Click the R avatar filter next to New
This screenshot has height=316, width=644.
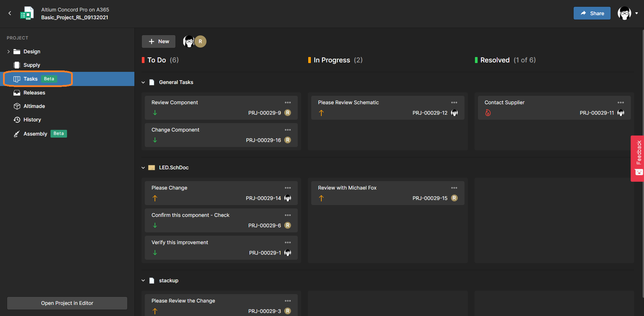tap(200, 41)
